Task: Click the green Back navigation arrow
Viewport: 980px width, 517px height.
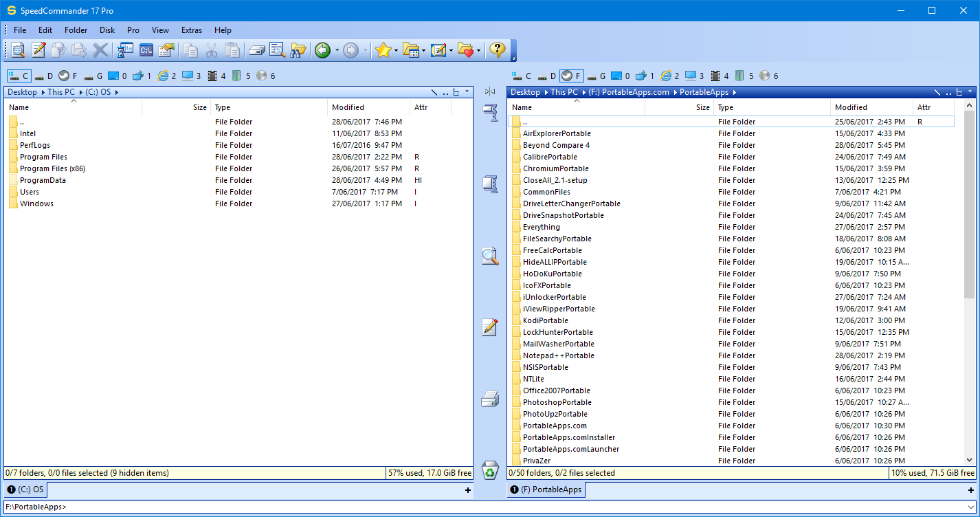Action: (322, 49)
